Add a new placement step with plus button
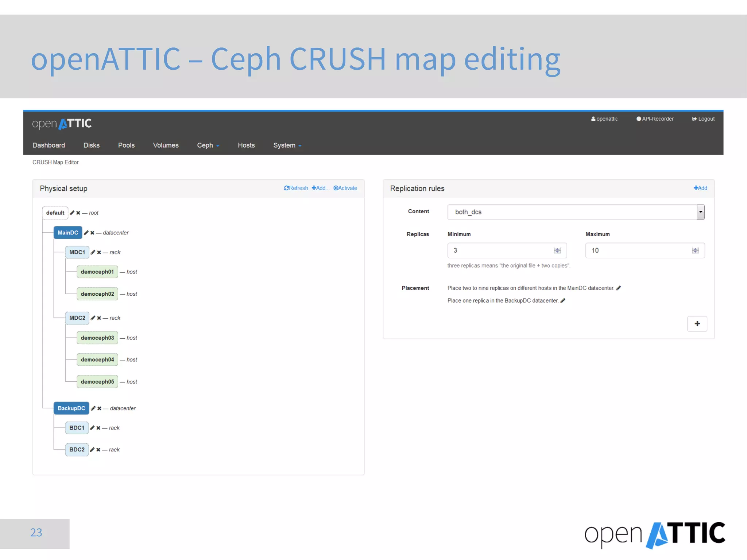 pyautogui.click(x=697, y=324)
